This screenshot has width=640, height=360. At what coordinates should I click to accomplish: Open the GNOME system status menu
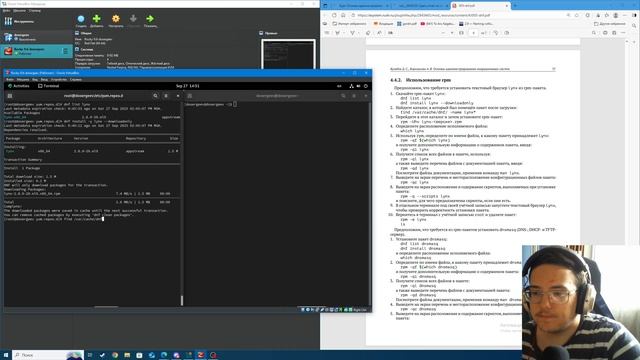point(358,86)
